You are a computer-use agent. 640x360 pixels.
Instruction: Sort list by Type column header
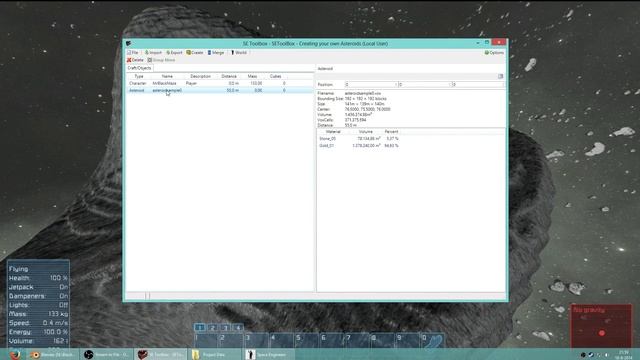click(139, 76)
